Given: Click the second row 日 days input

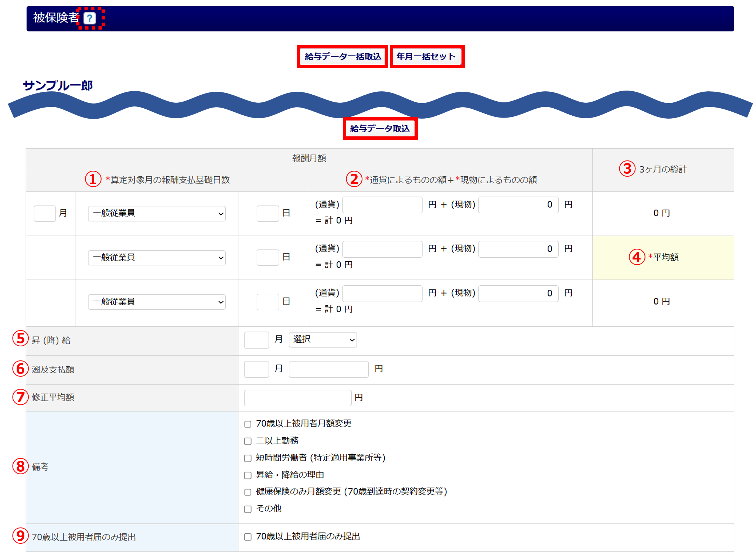Looking at the screenshot, I should click(x=268, y=258).
